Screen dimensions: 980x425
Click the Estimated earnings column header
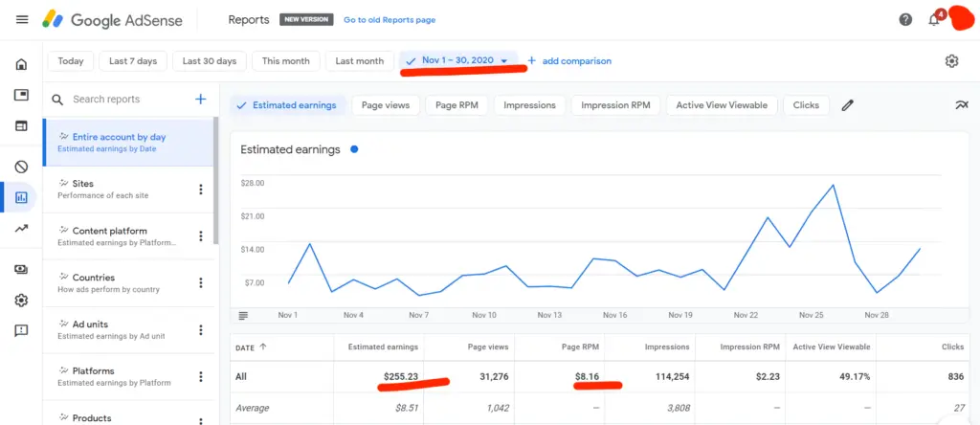383,347
